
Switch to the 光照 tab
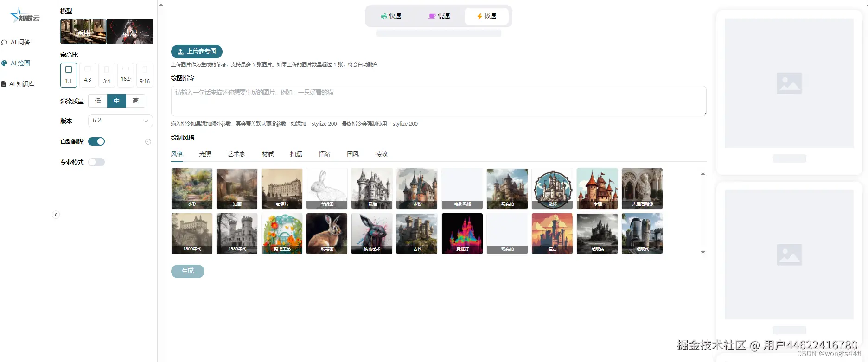click(205, 154)
